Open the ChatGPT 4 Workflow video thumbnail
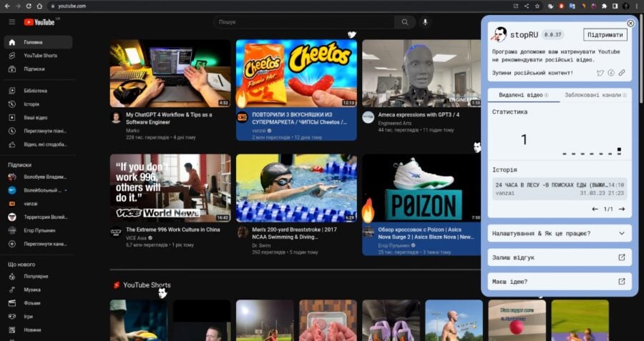This screenshot has height=341, width=644. pos(170,74)
